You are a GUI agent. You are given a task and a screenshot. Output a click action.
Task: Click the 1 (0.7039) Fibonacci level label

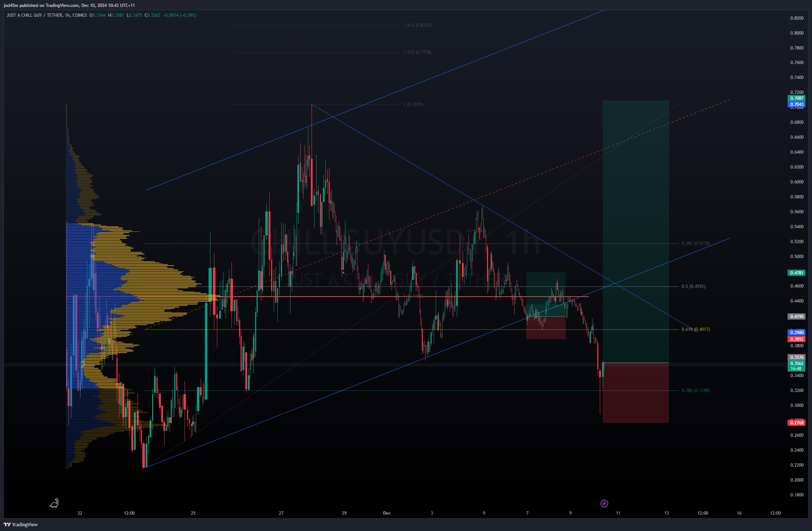[x=413, y=104]
